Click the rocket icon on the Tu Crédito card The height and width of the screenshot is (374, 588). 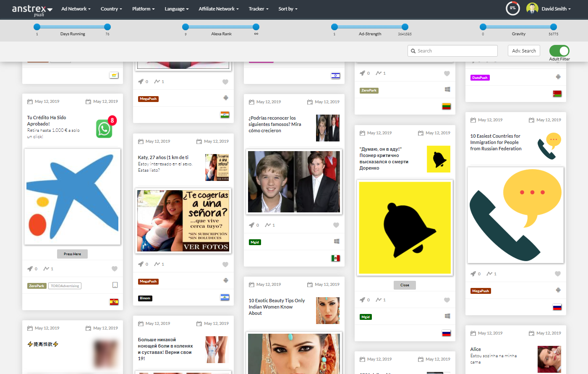coord(30,269)
